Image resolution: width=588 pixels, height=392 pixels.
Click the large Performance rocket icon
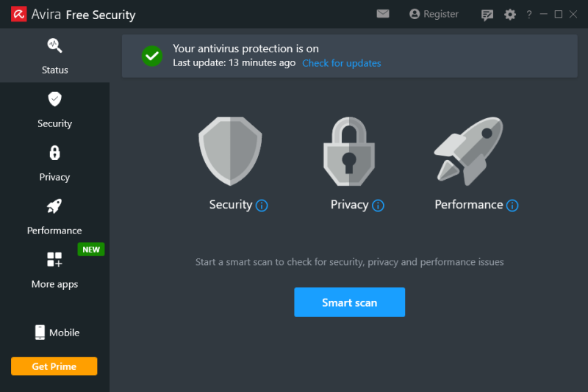click(468, 151)
